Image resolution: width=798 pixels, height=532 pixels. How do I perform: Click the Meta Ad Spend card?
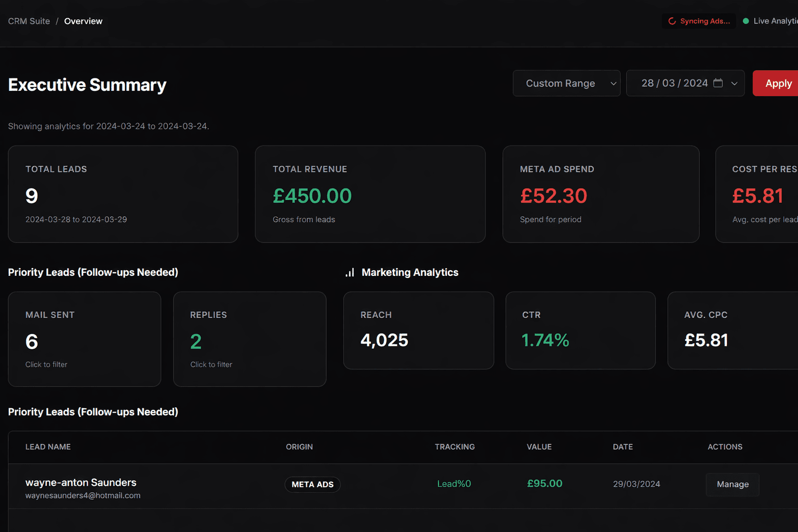click(601, 194)
